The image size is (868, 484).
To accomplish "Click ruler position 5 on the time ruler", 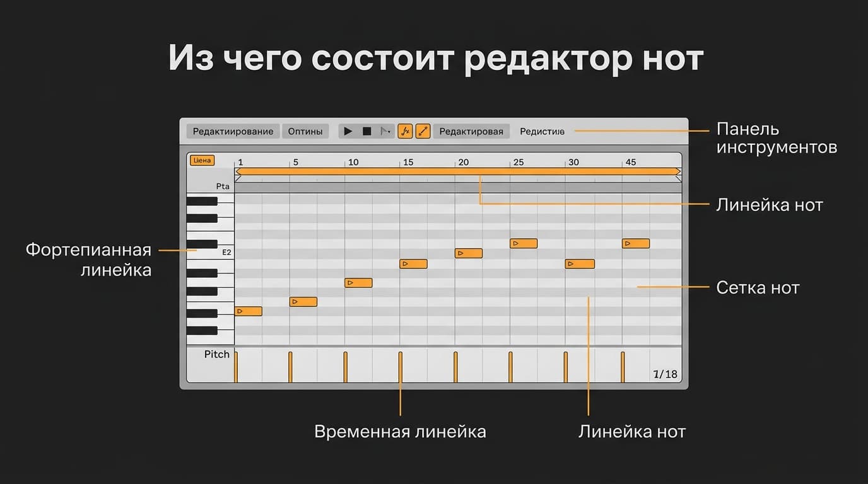I will point(296,163).
